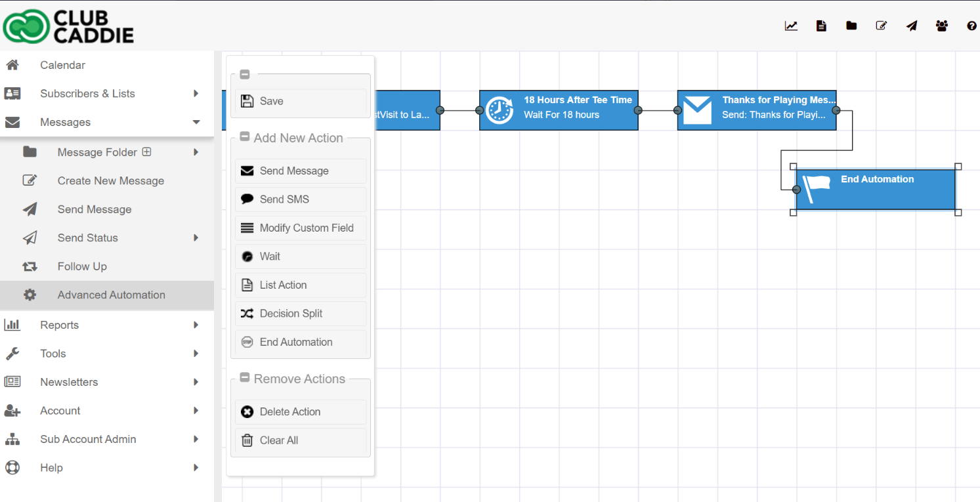Open the line chart reports icon in header
This screenshot has width=980, height=502.
pyautogui.click(x=791, y=26)
